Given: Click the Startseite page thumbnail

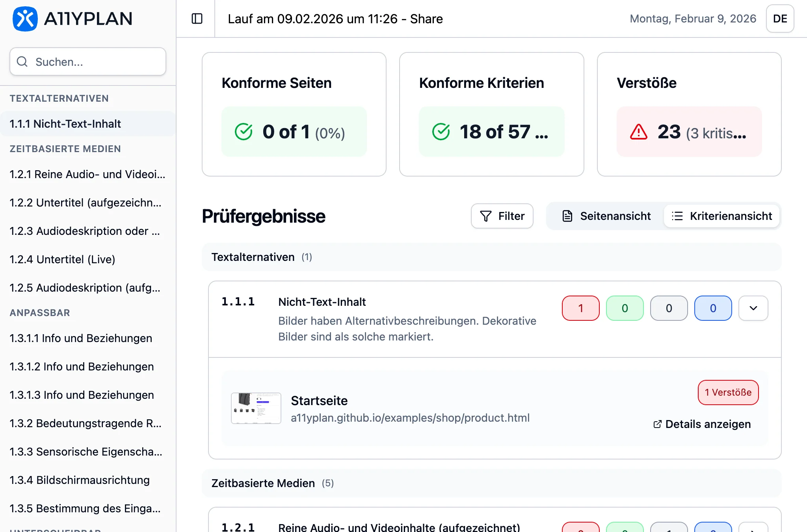Looking at the screenshot, I should tap(256, 408).
